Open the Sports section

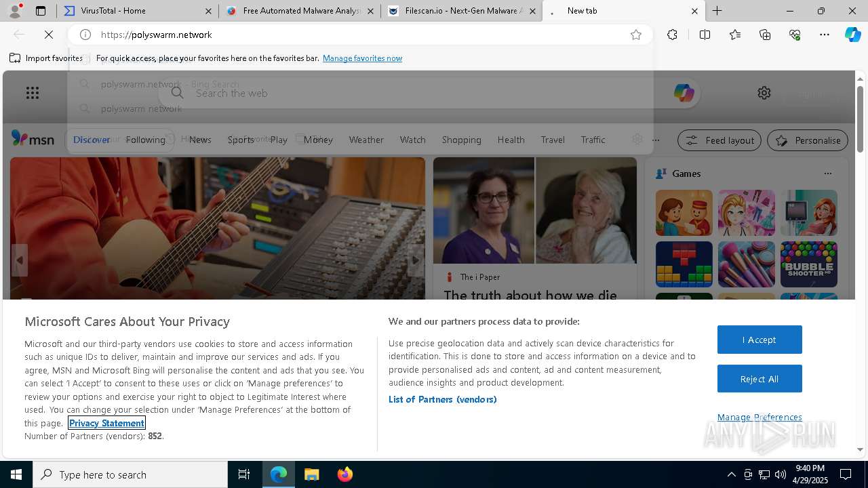[x=241, y=140]
